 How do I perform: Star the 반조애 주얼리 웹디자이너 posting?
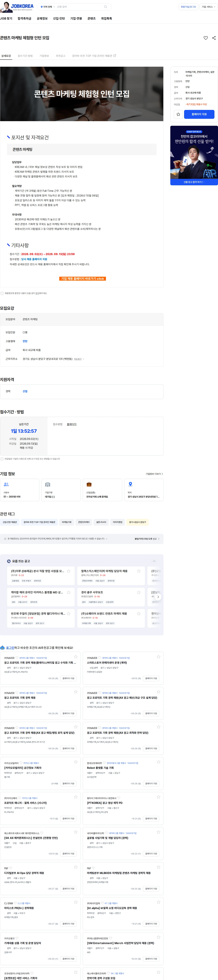point(68,614)
